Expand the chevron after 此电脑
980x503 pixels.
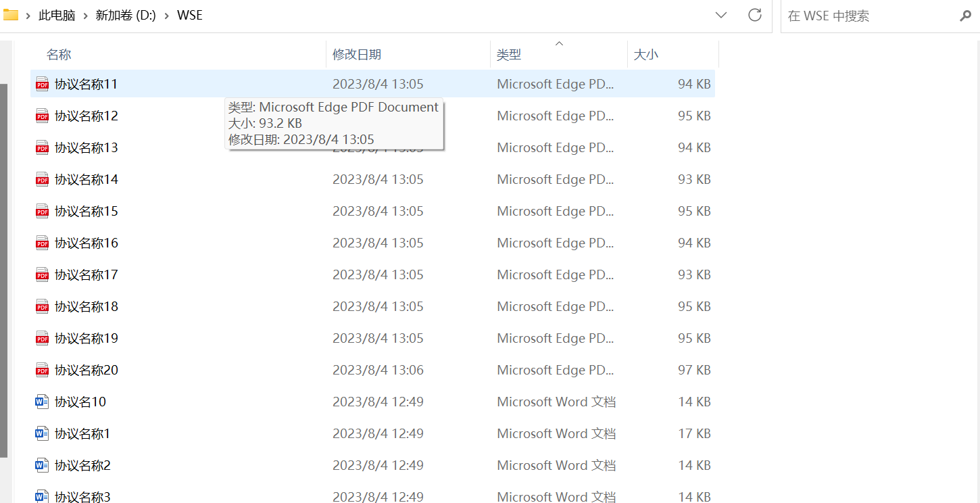[x=86, y=16]
